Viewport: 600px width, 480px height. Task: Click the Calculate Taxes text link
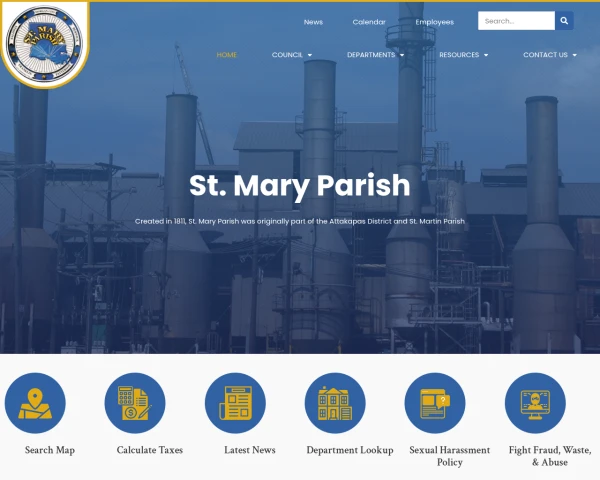[150, 450]
